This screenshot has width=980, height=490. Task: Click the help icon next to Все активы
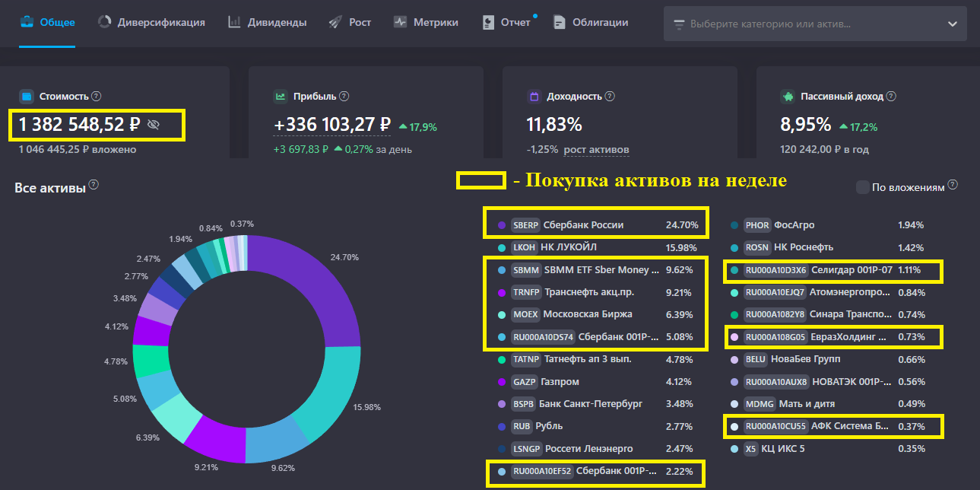94,185
